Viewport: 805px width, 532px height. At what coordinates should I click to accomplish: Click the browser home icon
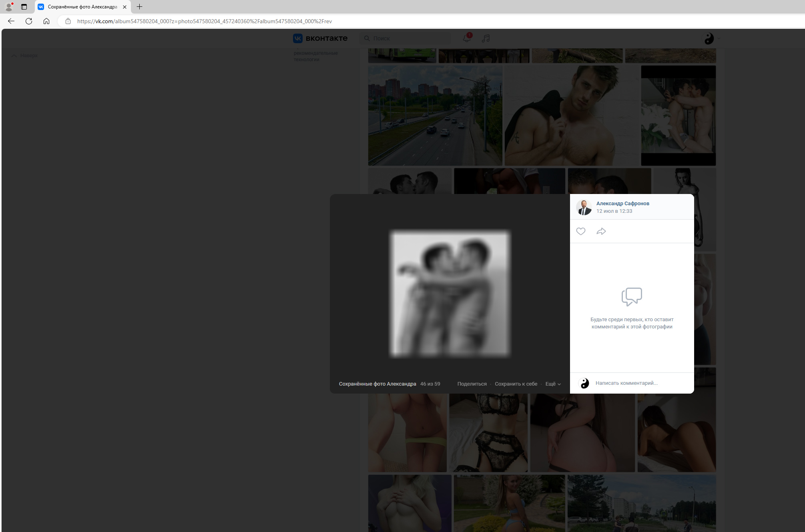coord(46,21)
